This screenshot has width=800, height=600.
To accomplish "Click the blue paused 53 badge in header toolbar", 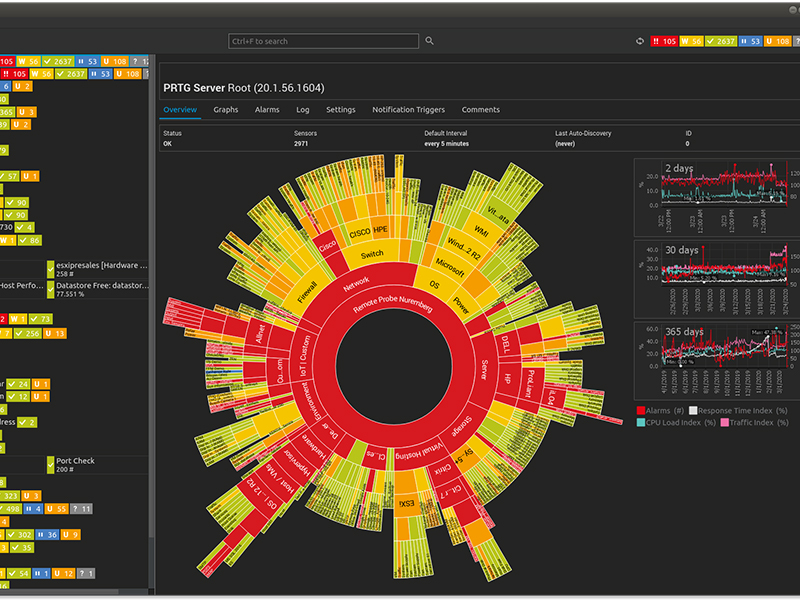I will 751,41.
